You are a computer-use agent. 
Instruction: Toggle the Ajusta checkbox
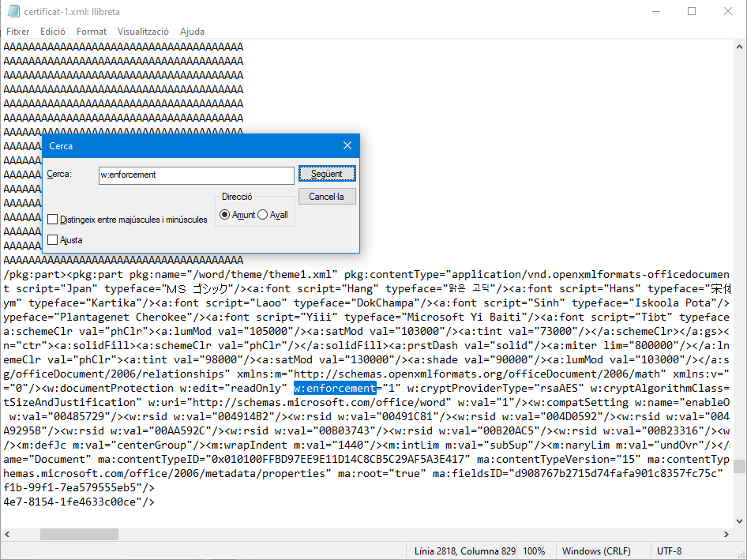click(53, 239)
